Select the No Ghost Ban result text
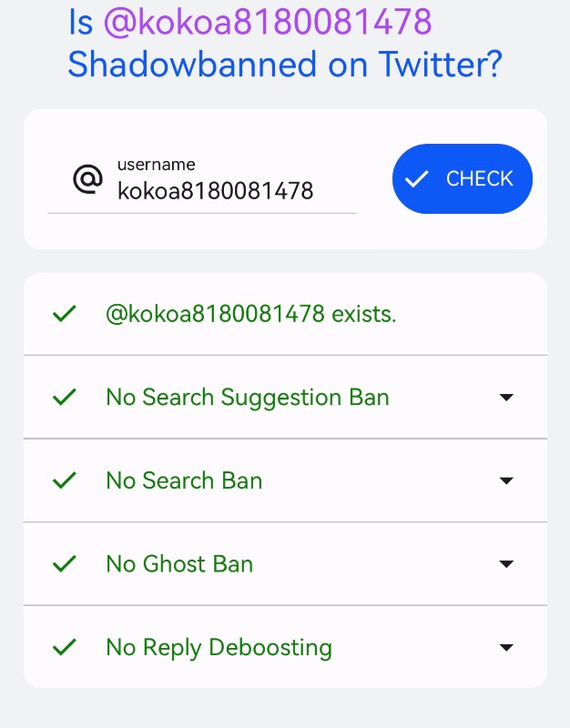Viewport: 570px width, 728px height. point(179,564)
